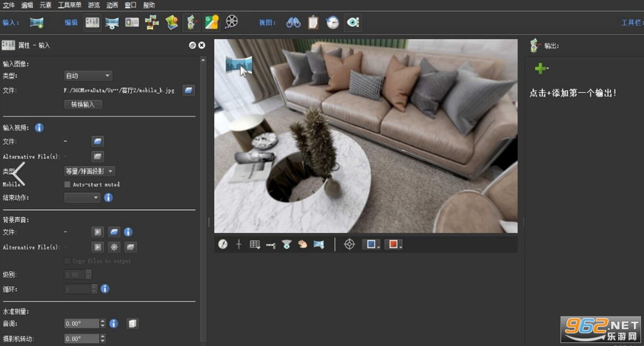Open the clipboard list view icon
644x346 pixels.
(313, 22)
